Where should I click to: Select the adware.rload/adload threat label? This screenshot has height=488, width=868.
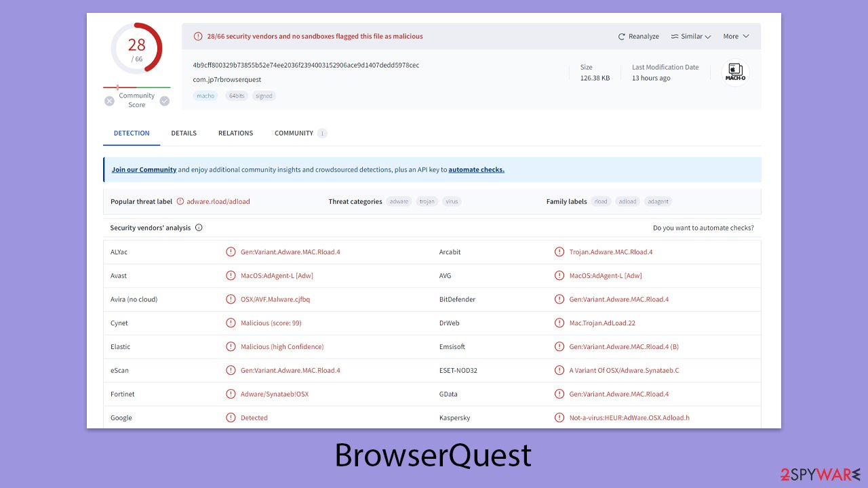[219, 201]
